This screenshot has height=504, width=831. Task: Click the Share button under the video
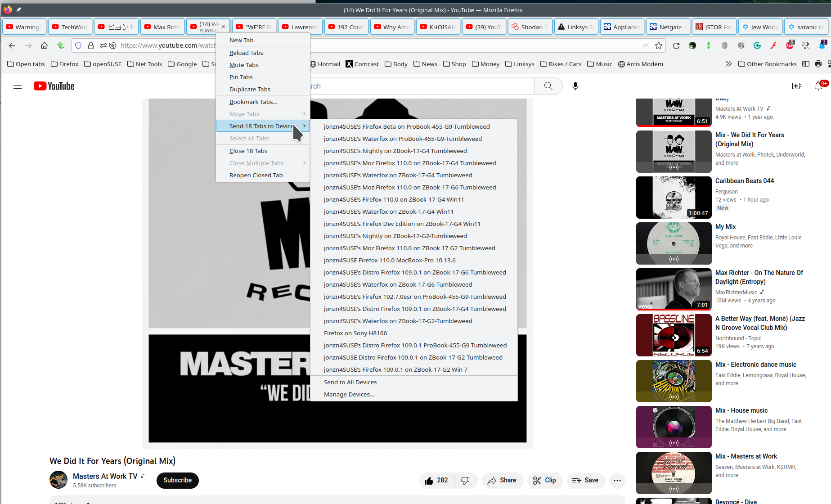click(x=502, y=481)
